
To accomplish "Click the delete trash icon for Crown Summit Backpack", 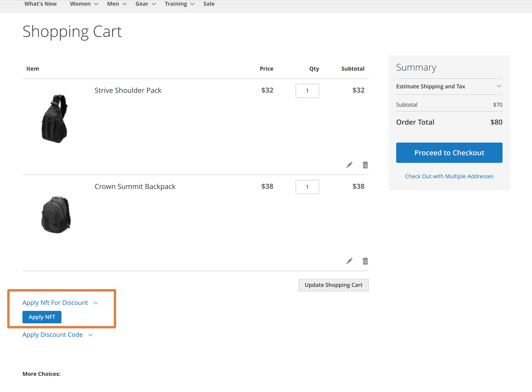I will click(365, 261).
